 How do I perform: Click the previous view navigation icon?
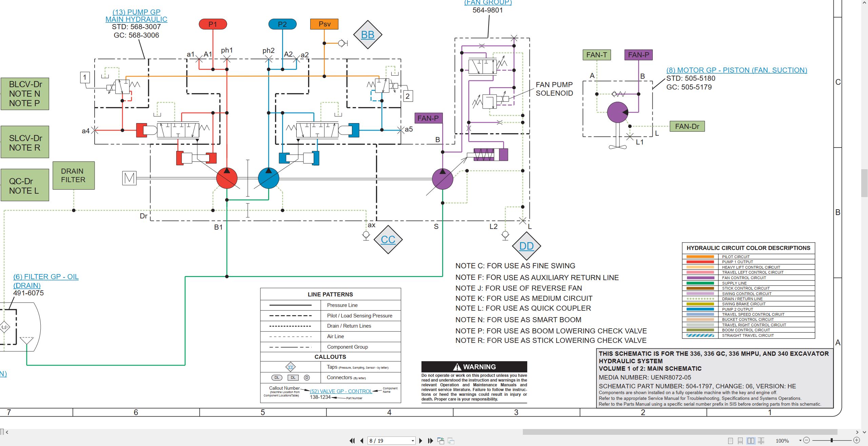click(441, 441)
